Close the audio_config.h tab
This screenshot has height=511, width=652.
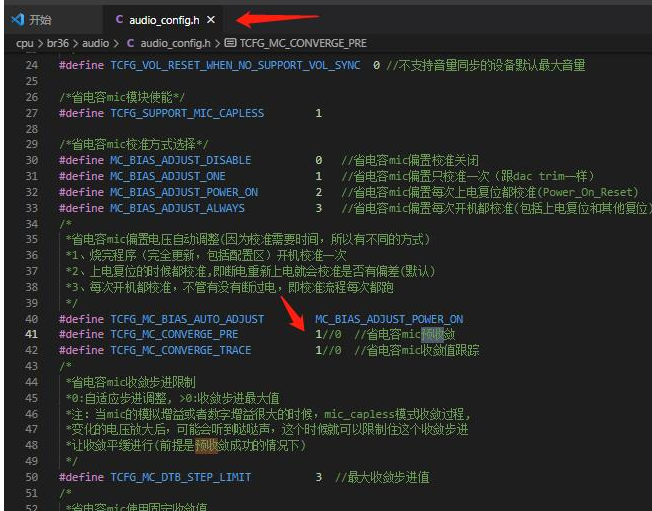click(211, 20)
